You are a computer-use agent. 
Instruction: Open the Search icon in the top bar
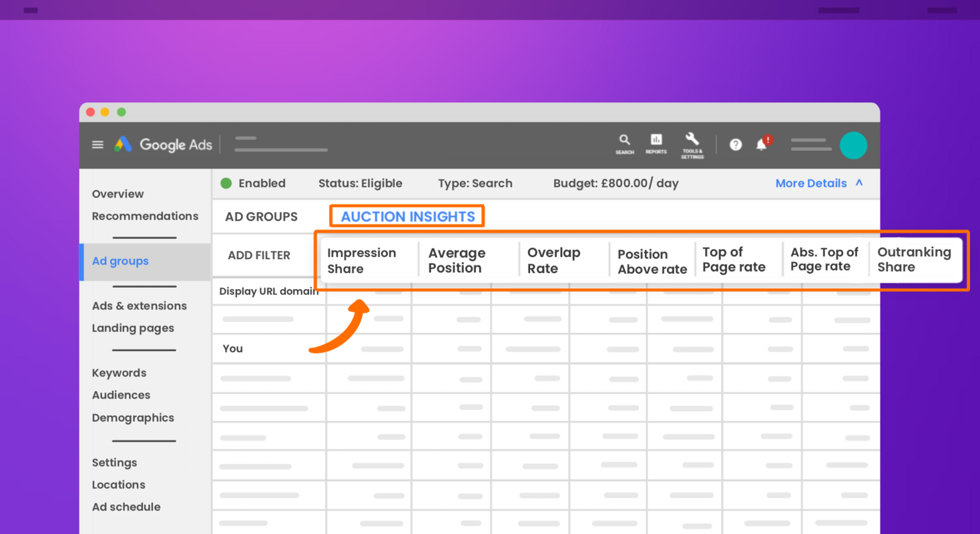[x=625, y=142]
